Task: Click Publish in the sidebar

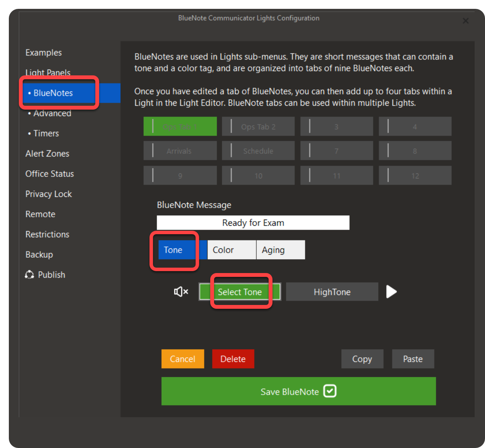Action: coord(51,275)
